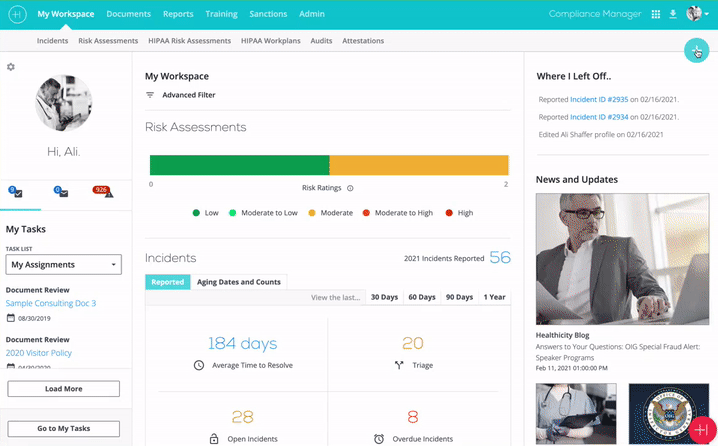Open the alerts icon with badge 926
This screenshot has width=718, height=446.
point(103,192)
